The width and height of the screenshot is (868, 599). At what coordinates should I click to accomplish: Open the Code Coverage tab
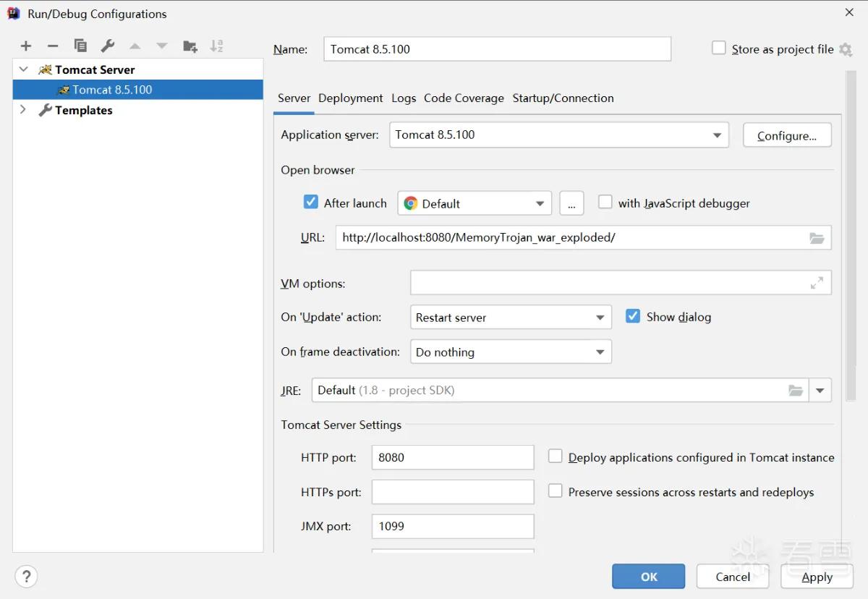[464, 98]
